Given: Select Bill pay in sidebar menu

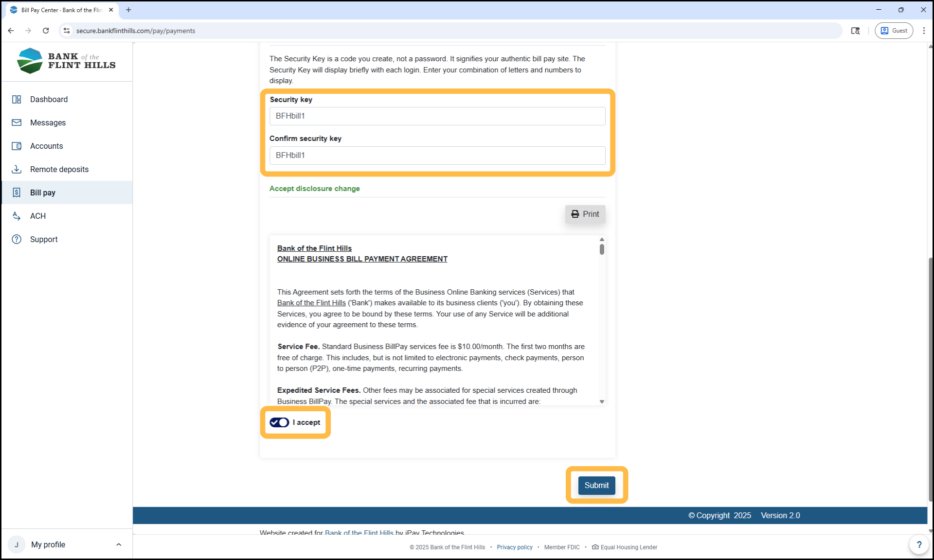Looking at the screenshot, I should (x=43, y=192).
